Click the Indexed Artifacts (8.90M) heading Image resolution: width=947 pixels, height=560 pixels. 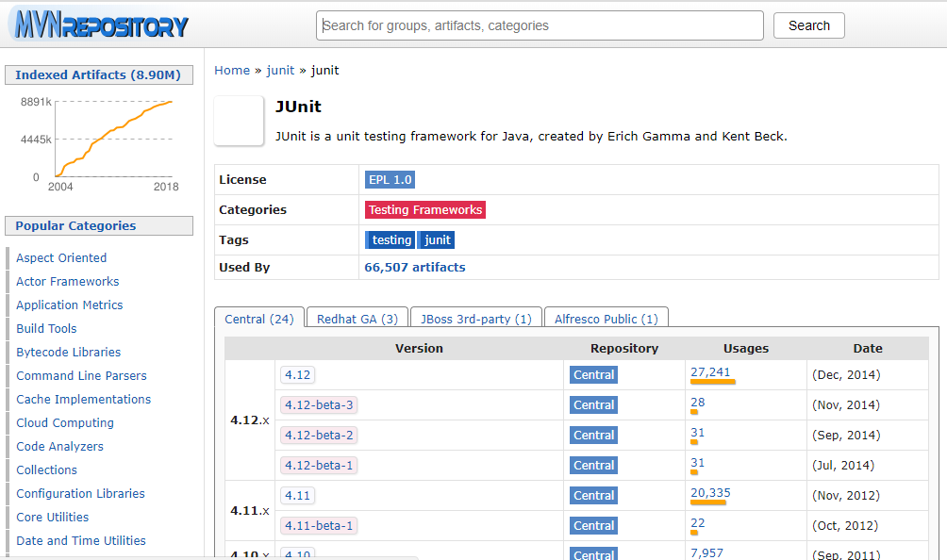(x=98, y=74)
